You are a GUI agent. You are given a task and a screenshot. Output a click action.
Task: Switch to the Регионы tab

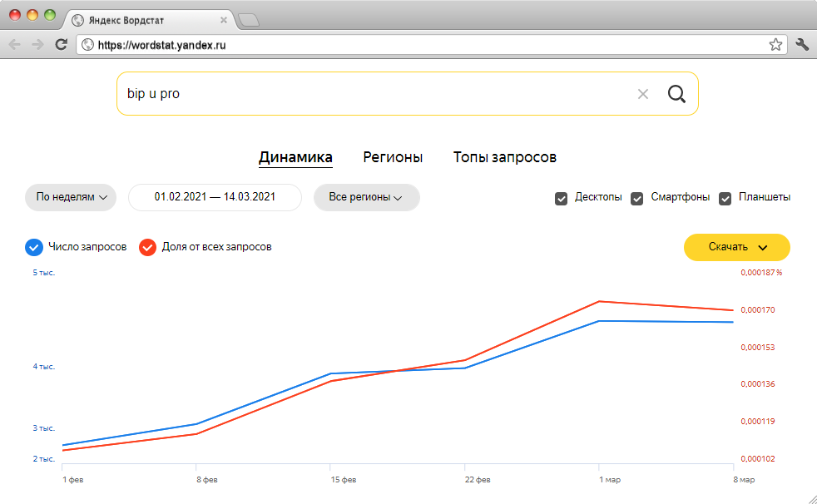tap(393, 157)
